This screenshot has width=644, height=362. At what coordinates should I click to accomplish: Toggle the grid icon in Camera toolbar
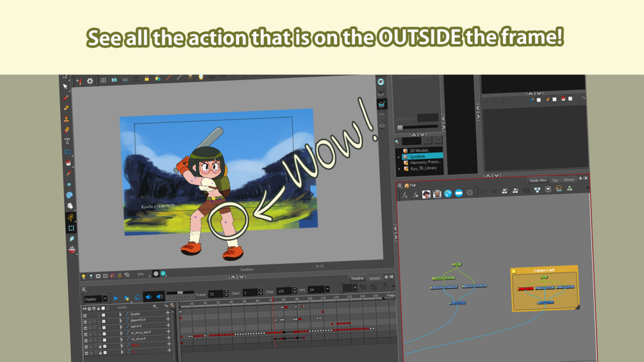tap(103, 80)
